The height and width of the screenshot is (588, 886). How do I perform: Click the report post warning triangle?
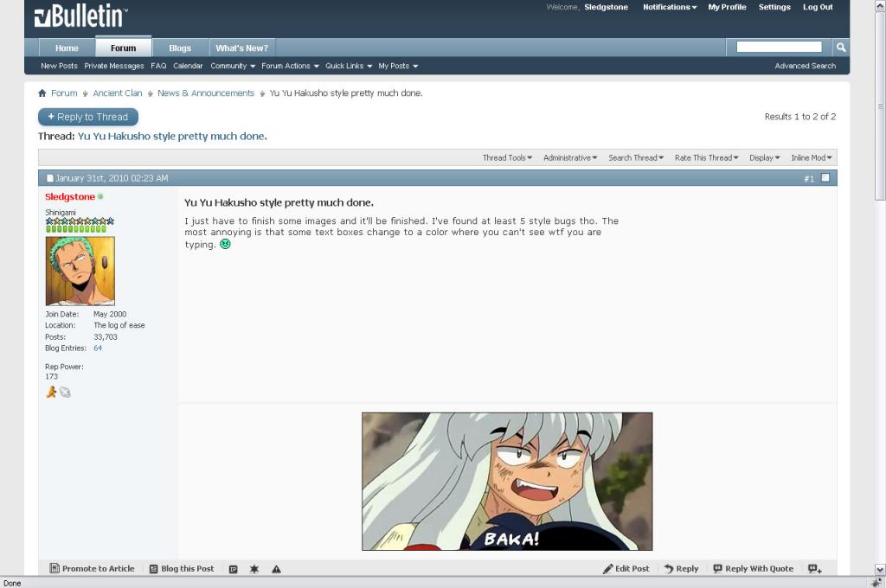click(x=276, y=569)
